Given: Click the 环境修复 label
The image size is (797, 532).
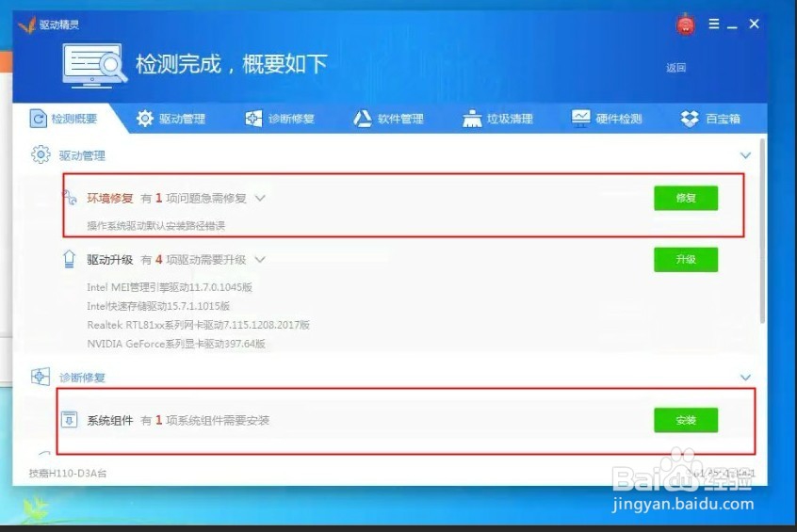Looking at the screenshot, I should pos(110,198).
